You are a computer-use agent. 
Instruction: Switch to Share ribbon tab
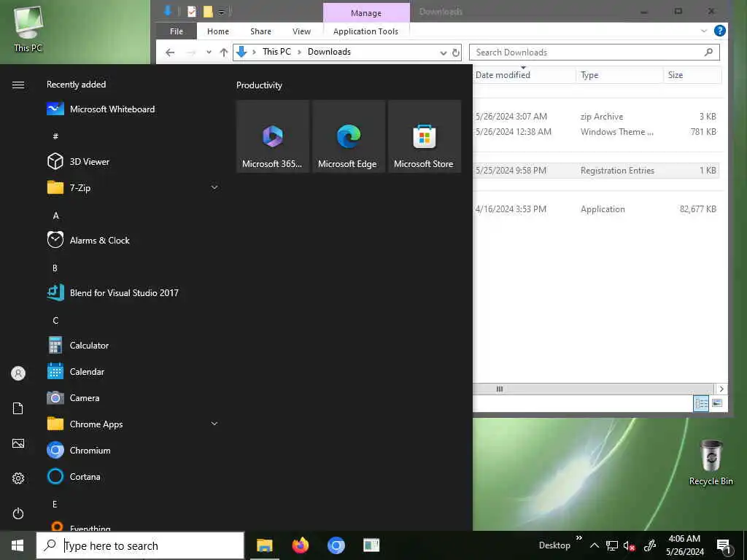[x=260, y=31]
